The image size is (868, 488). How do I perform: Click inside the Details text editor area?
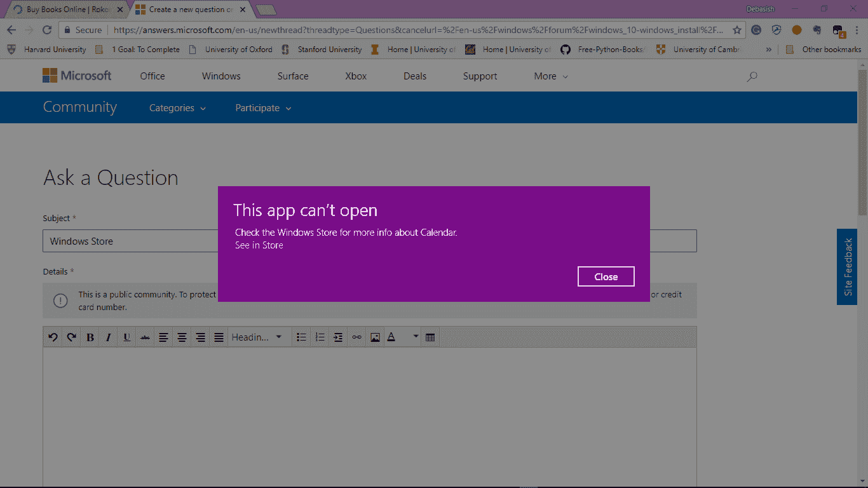(x=370, y=417)
